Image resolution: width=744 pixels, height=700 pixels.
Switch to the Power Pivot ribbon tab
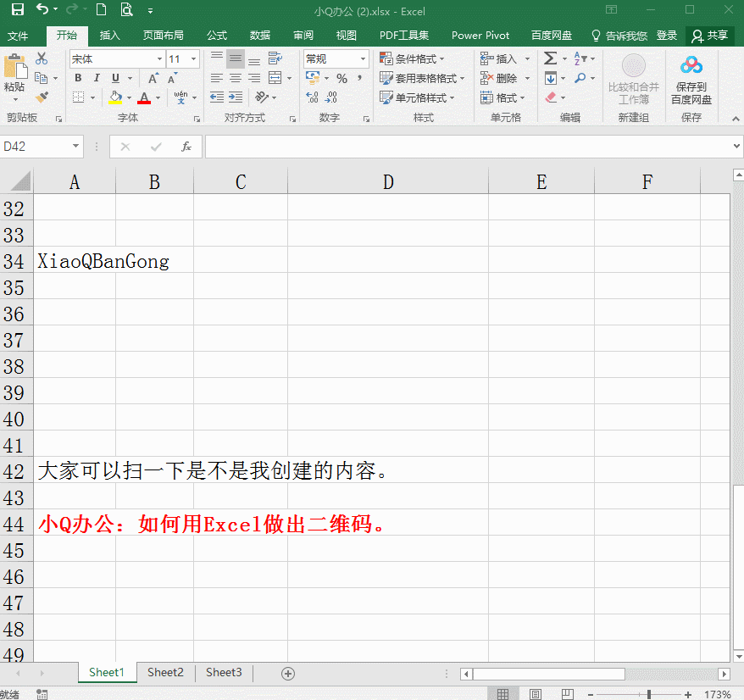(480, 36)
